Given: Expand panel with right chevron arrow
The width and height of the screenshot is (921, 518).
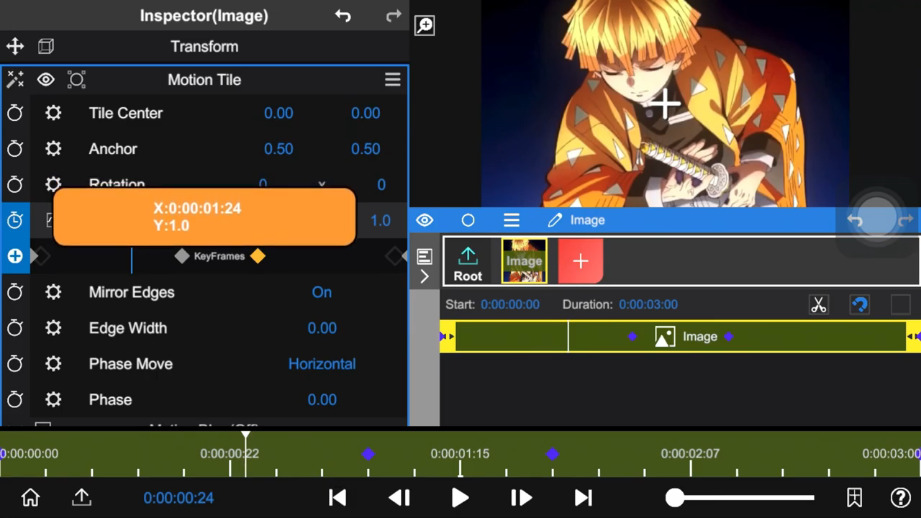Looking at the screenshot, I should 424,276.
